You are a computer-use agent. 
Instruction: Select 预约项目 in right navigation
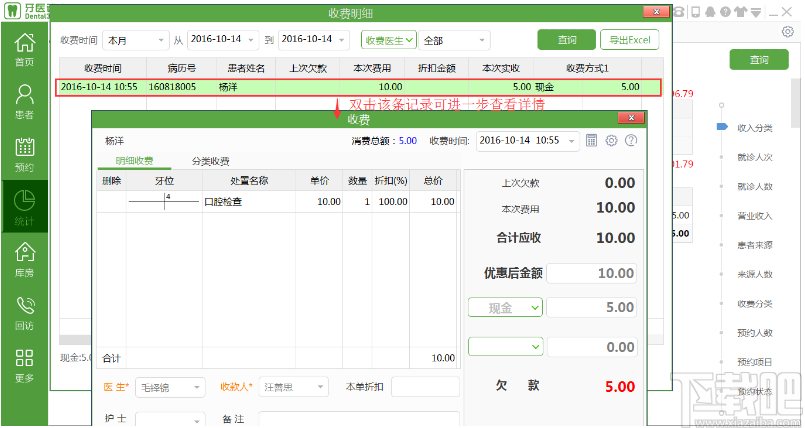[755, 362]
